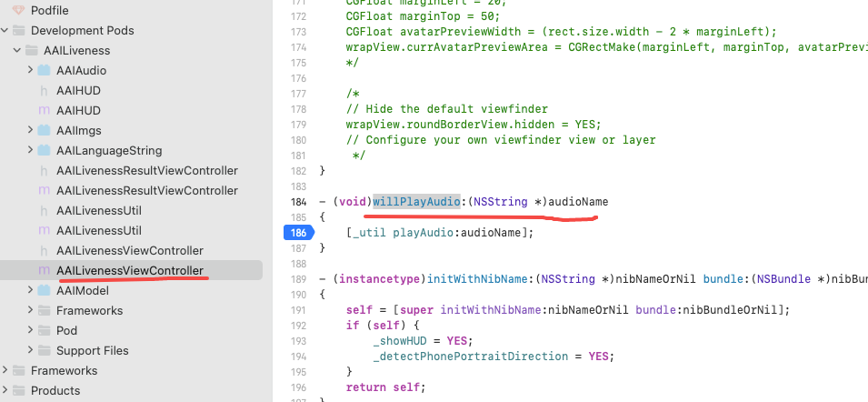Click the AAIAudio folder icon
This screenshot has height=402, width=868.
click(45, 70)
